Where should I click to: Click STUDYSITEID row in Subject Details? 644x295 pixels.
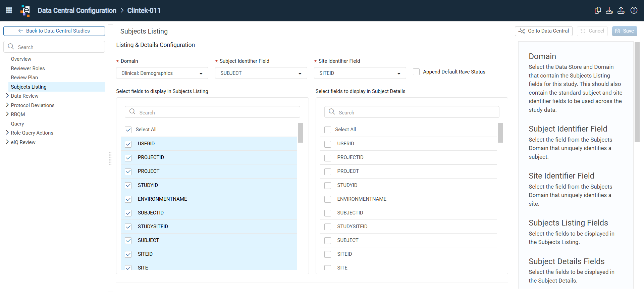[408, 227]
